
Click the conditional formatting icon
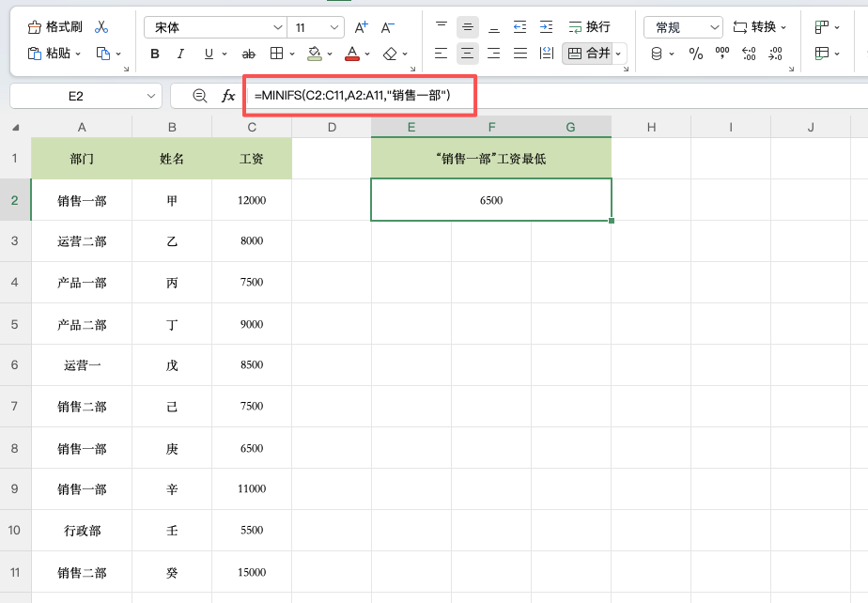(x=822, y=26)
